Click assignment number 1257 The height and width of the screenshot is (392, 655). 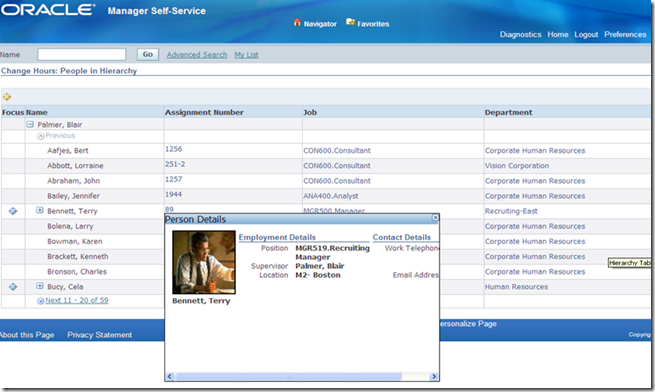point(173,179)
